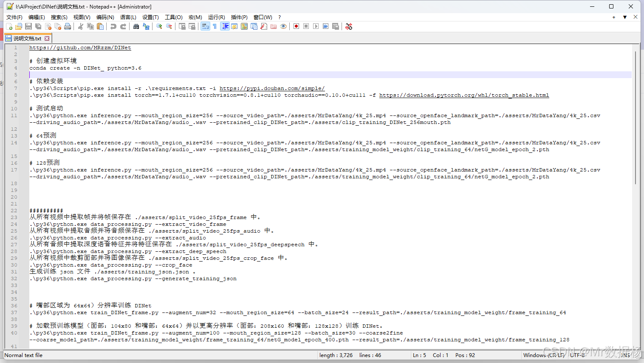Open the 窗口(W) menu
Image resolution: width=644 pixels, height=363 pixels.
tap(263, 17)
